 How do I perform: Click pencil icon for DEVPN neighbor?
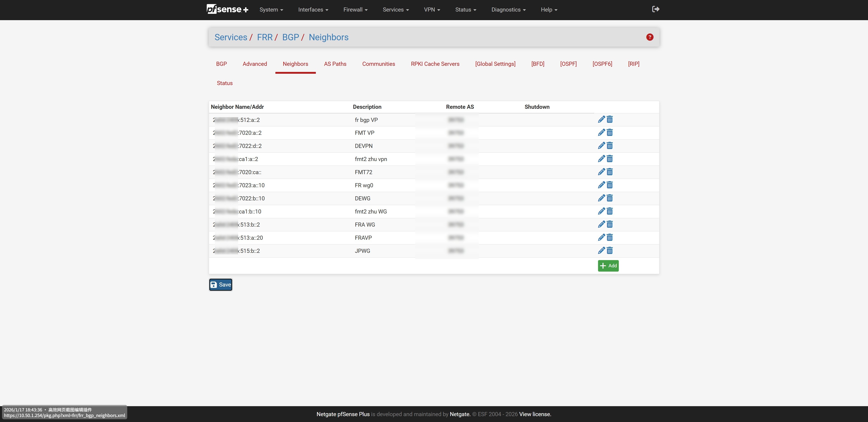pyautogui.click(x=601, y=146)
